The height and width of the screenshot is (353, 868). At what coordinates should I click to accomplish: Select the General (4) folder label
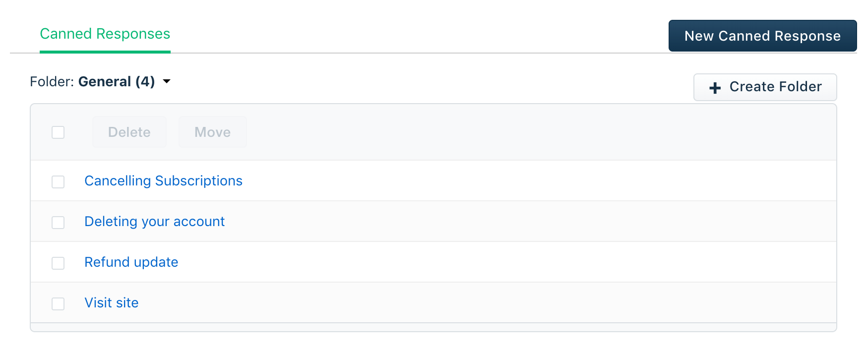pos(117,81)
